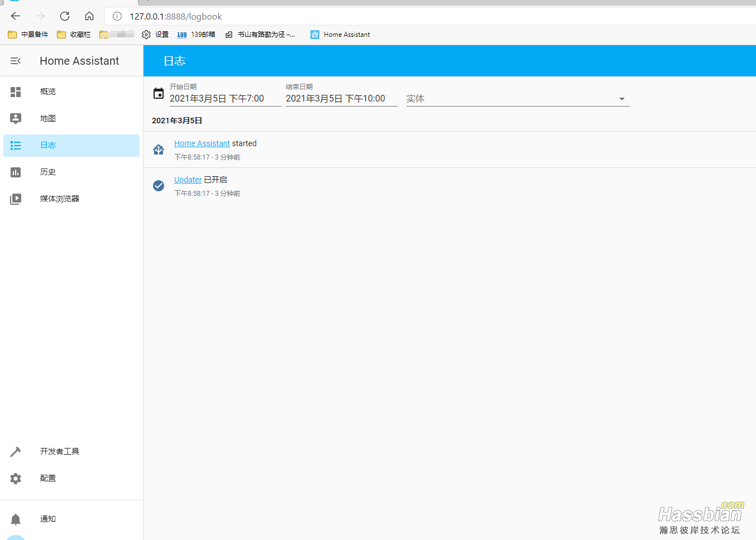The image size is (756, 540).
Task: Click the 历史 chart icon
Action: 16,172
